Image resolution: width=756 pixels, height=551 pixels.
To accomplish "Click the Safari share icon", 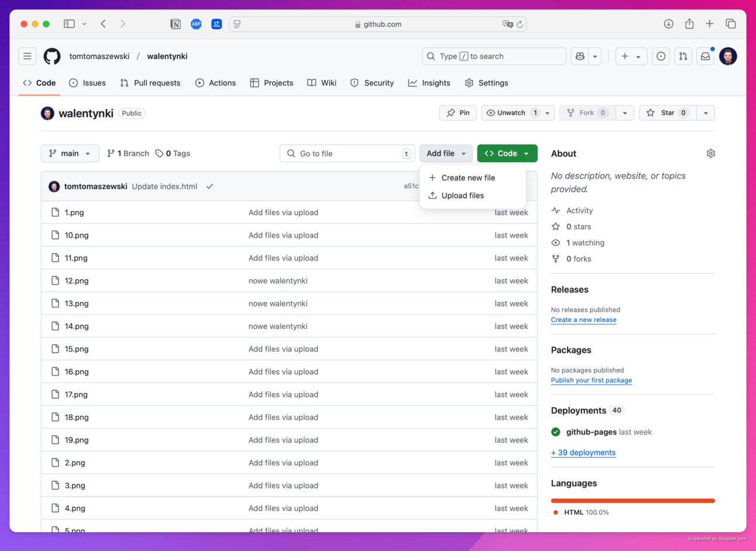I will click(x=689, y=23).
